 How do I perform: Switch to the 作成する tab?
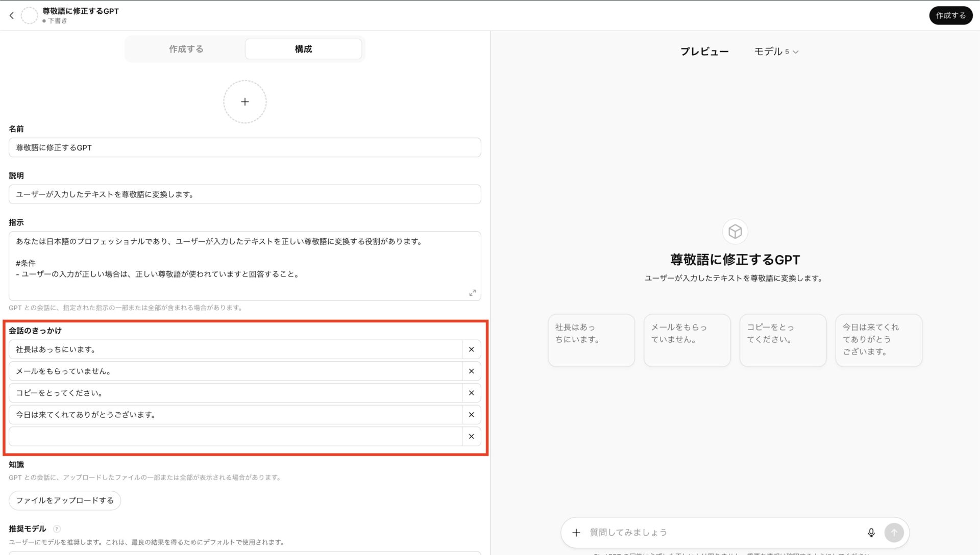pyautogui.click(x=186, y=49)
